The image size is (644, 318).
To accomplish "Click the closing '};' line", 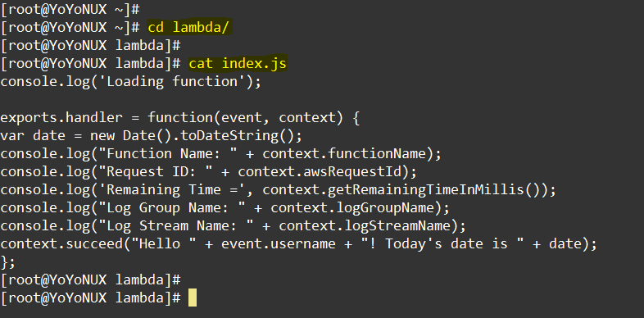I will coord(8,262).
